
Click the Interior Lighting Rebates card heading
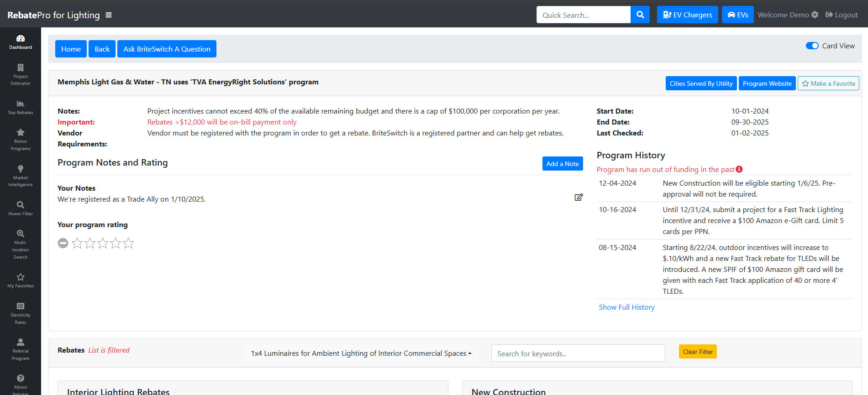[118, 391]
